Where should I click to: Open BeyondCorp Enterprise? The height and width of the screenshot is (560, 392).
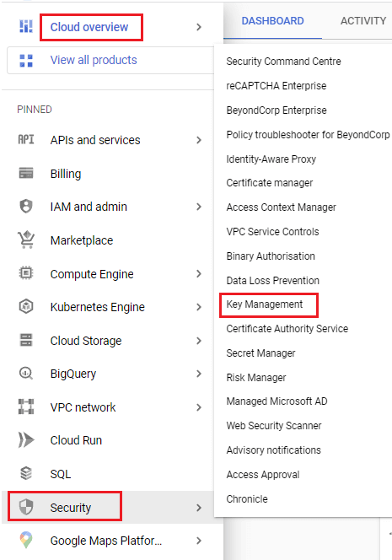pyautogui.click(x=277, y=110)
